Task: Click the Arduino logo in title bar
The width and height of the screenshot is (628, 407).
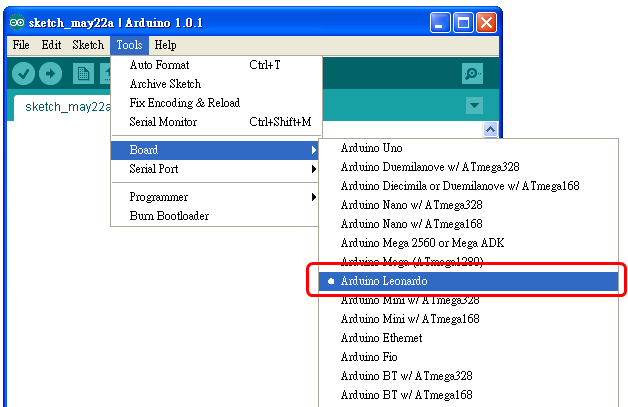Action: (17, 22)
